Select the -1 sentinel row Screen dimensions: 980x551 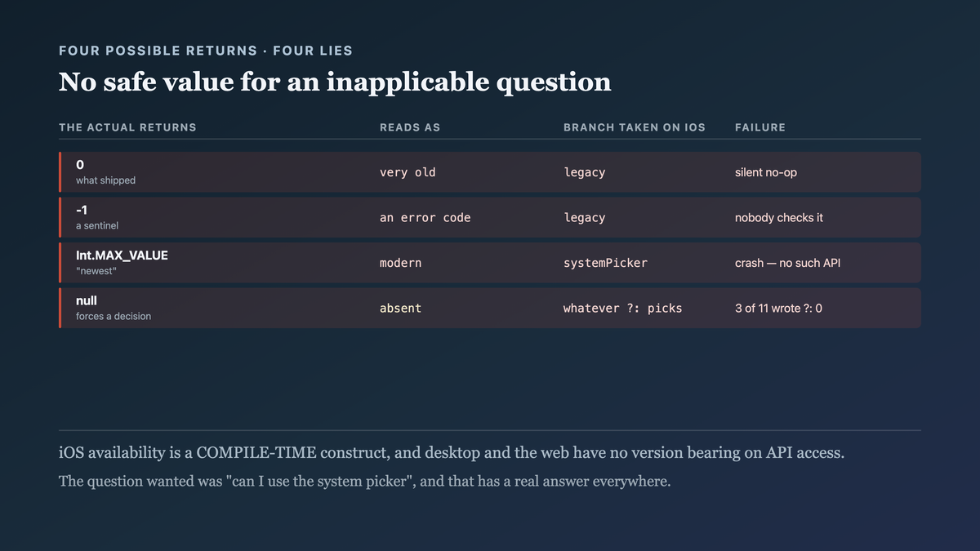pos(490,217)
